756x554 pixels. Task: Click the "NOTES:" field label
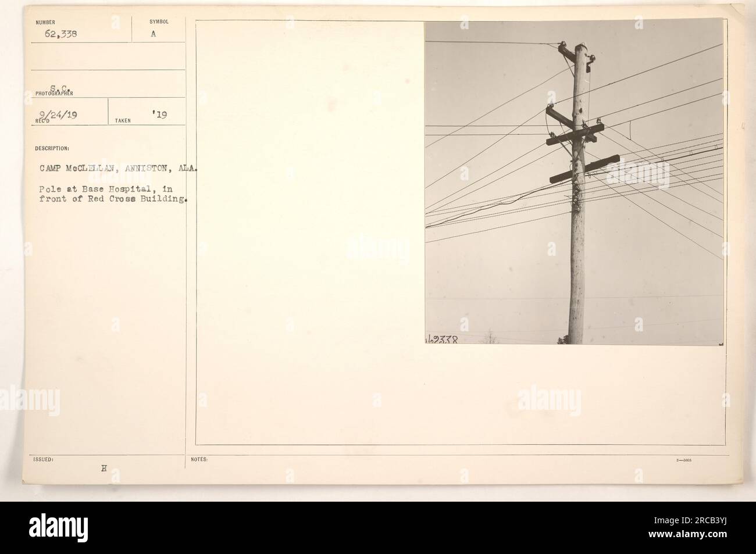tap(199, 459)
